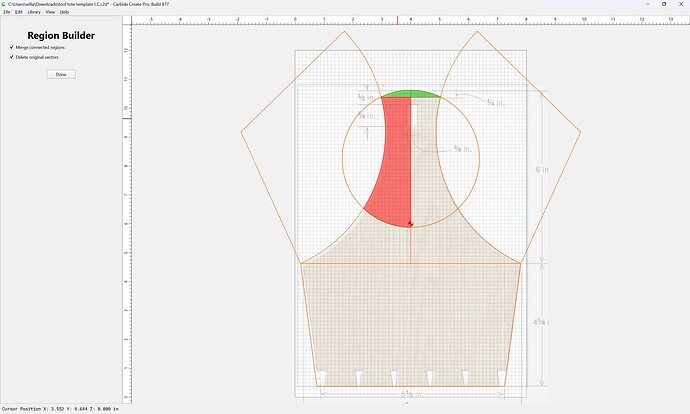The height and width of the screenshot is (414, 690).
Task: Click the 6 1/2 in. width label
Action: pos(411,394)
